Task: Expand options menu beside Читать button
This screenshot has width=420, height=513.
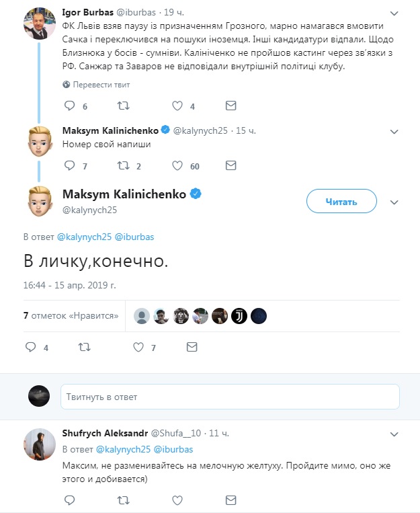Action: pos(394,202)
